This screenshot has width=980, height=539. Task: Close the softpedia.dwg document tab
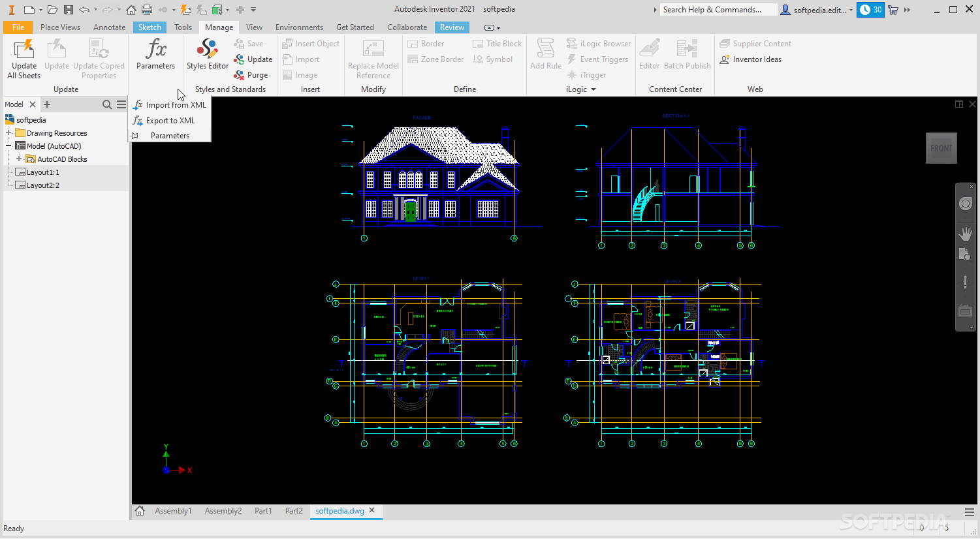point(372,510)
